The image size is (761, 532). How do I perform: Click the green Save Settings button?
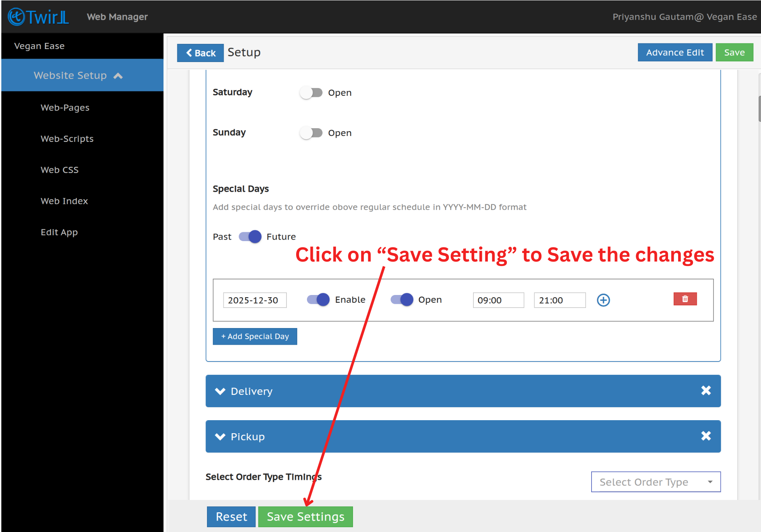point(305,517)
